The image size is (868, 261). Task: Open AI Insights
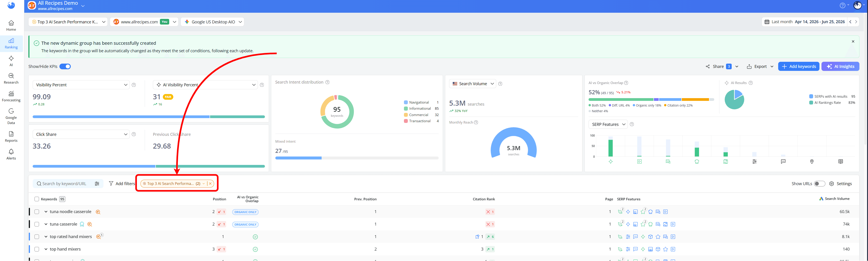click(840, 67)
